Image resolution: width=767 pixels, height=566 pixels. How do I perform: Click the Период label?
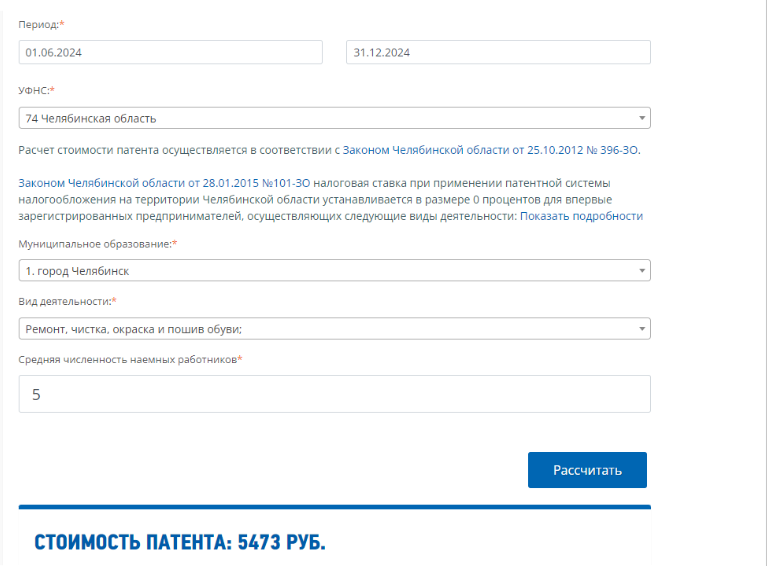tap(41, 24)
